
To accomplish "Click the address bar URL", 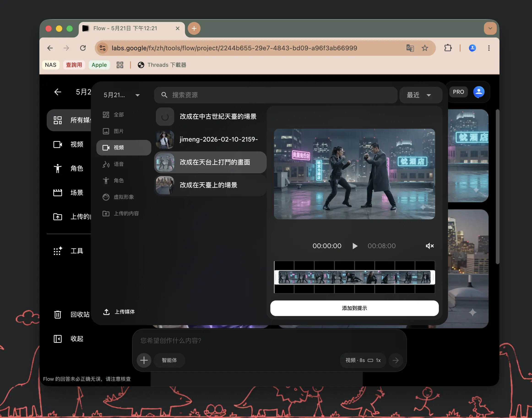I will coord(234,48).
